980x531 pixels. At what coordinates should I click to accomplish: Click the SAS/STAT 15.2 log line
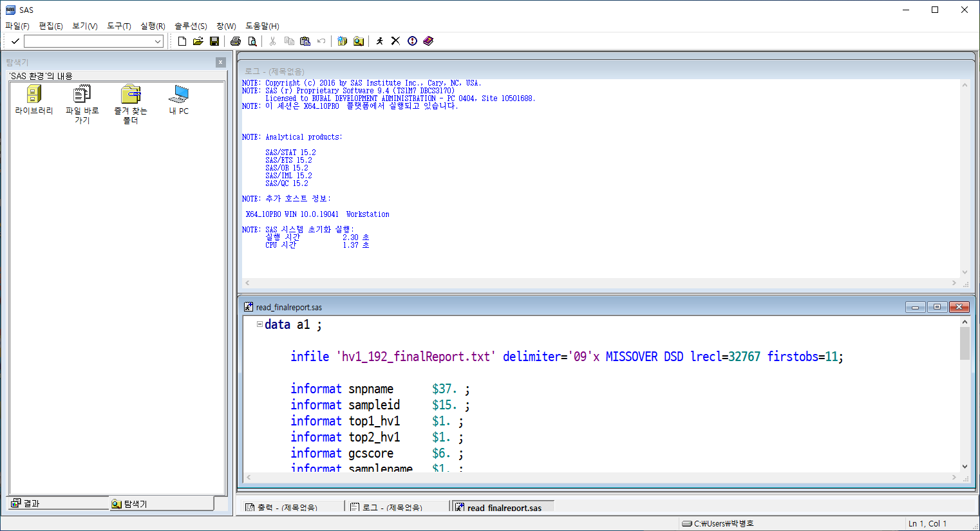tap(290, 153)
